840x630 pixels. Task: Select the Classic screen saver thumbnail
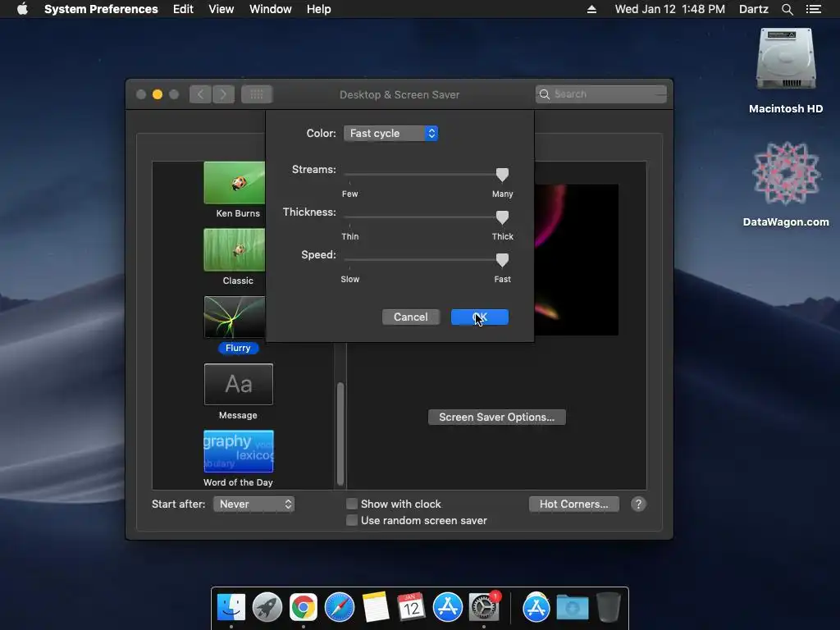pyautogui.click(x=235, y=250)
